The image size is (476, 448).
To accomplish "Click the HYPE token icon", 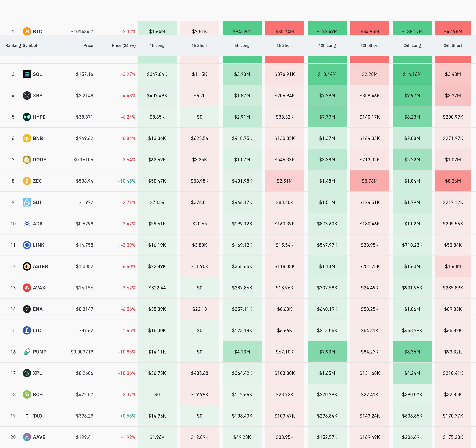I will click(x=27, y=117).
